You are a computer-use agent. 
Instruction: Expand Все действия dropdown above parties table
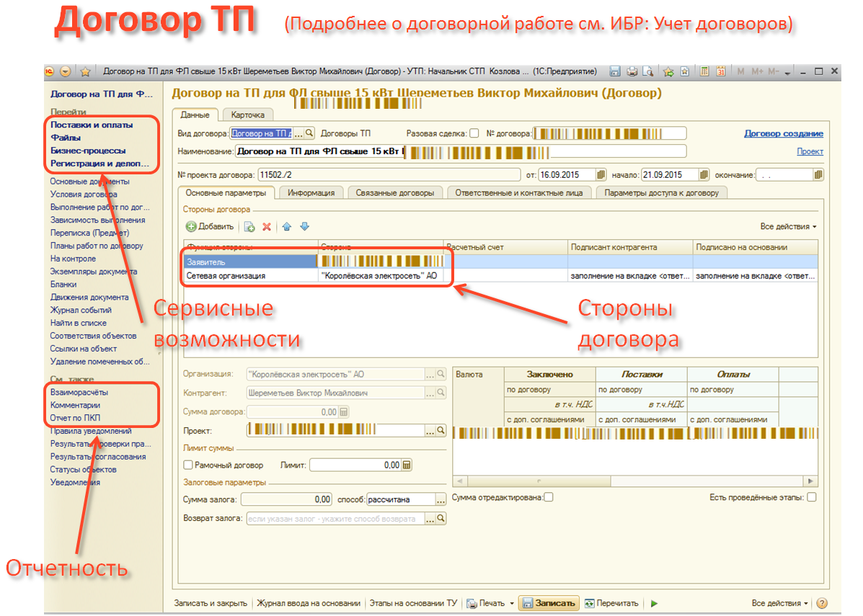(788, 227)
